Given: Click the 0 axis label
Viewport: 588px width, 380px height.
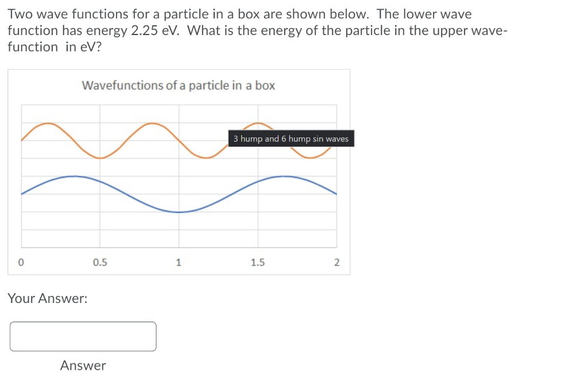Looking at the screenshot, I should click(x=21, y=262).
